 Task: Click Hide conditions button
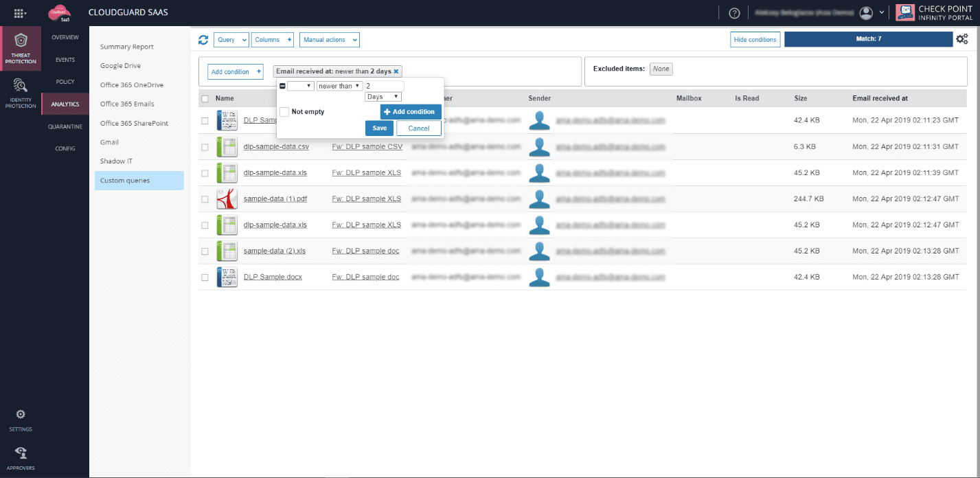[755, 40]
